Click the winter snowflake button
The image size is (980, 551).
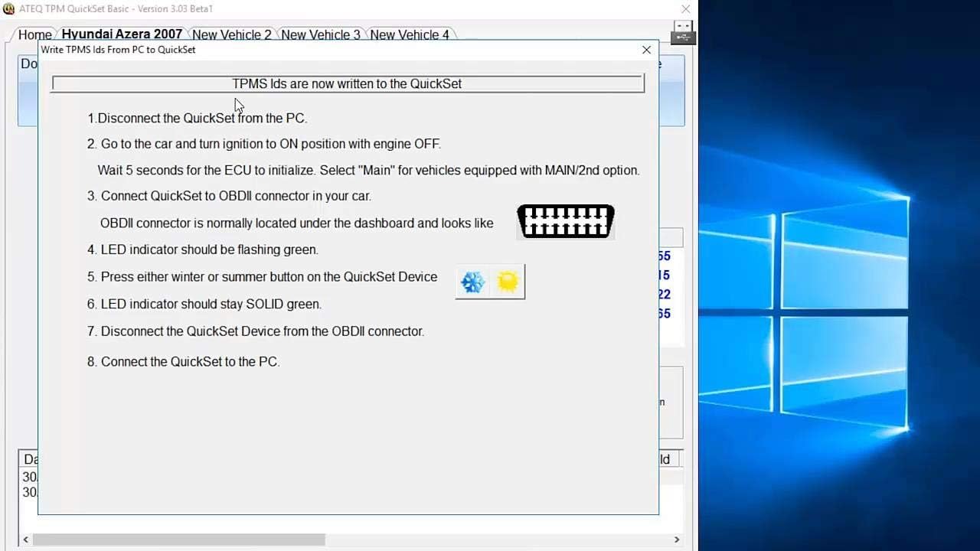point(472,282)
